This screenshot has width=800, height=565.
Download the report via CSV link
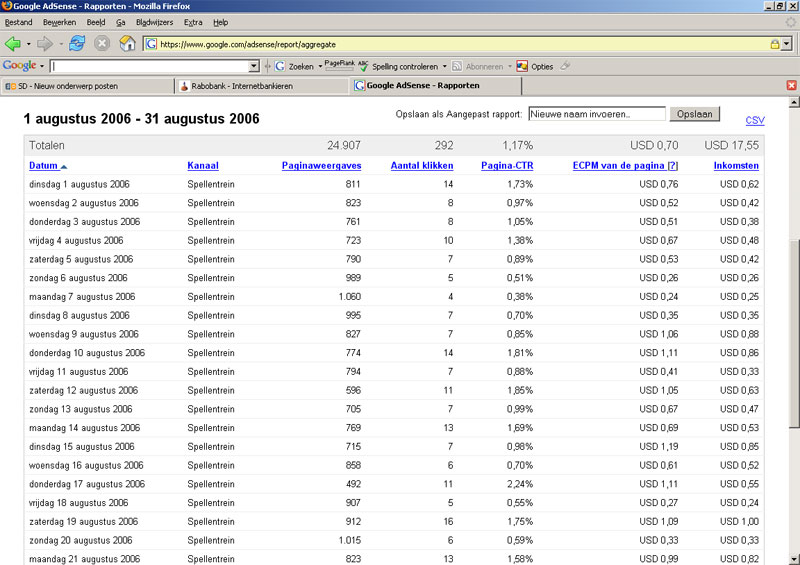[755, 120]
